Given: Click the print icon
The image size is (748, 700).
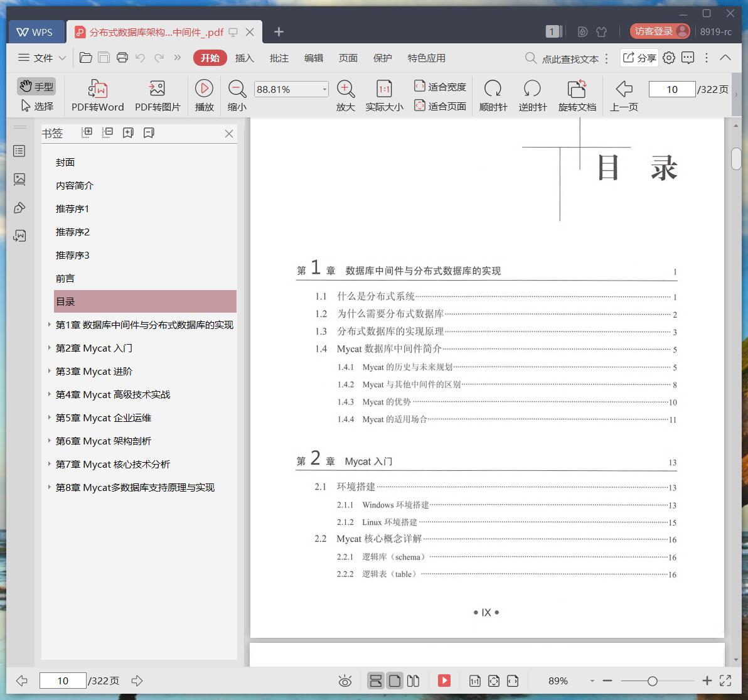Looking at the screenshot, I should click(122, 58).
